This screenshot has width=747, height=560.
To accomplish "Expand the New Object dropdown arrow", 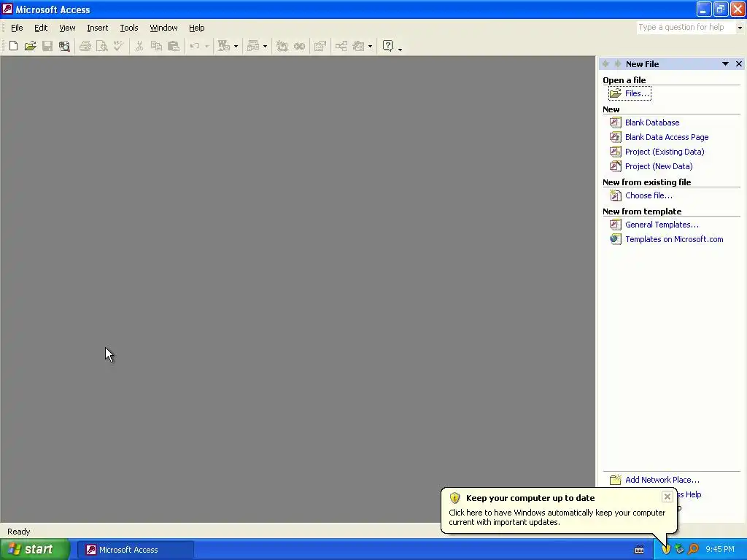I will tap(370, 46).
